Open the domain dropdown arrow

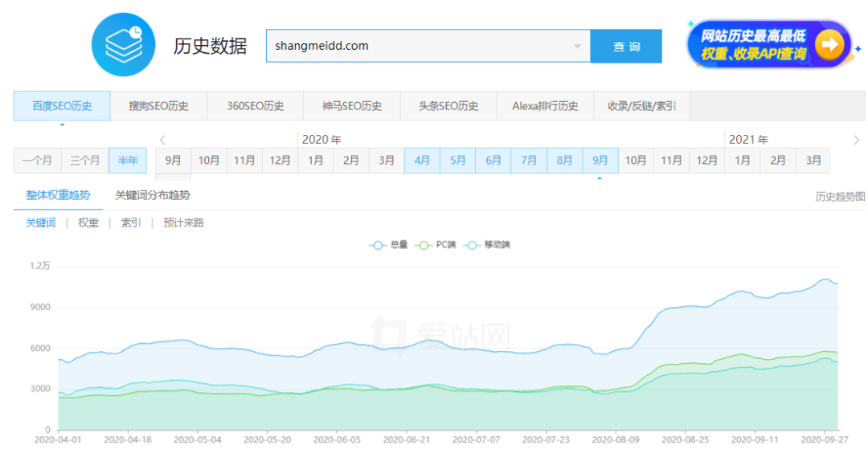[x=577, y=46]
